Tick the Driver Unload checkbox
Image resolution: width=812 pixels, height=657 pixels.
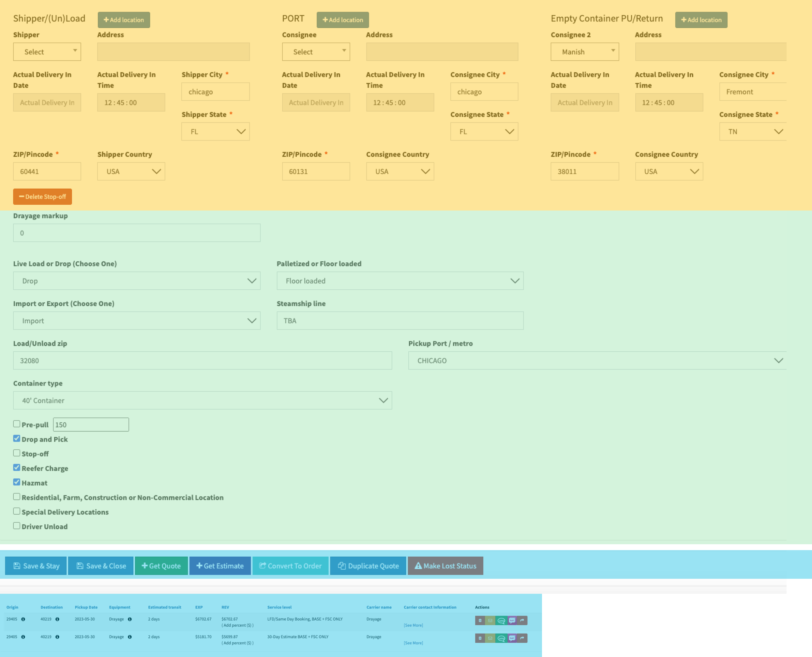(x=17, y=526)
